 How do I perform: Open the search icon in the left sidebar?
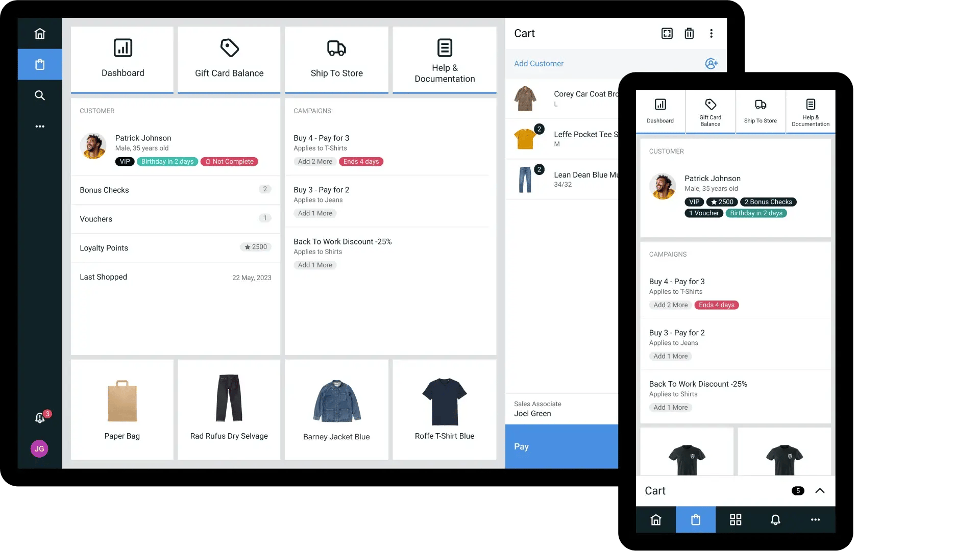tap(39, 95)
